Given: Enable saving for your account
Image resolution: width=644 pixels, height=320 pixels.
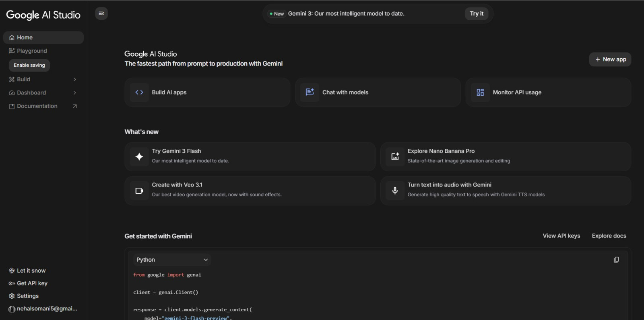Looking at the screenshot, I should [x=29, y=65].
